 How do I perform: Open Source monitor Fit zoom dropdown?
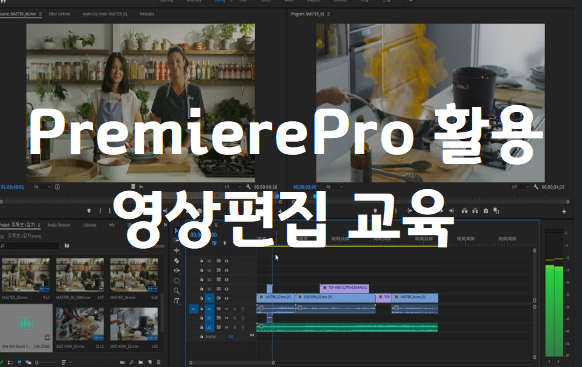pyautogui.click(x=42, y=187)
